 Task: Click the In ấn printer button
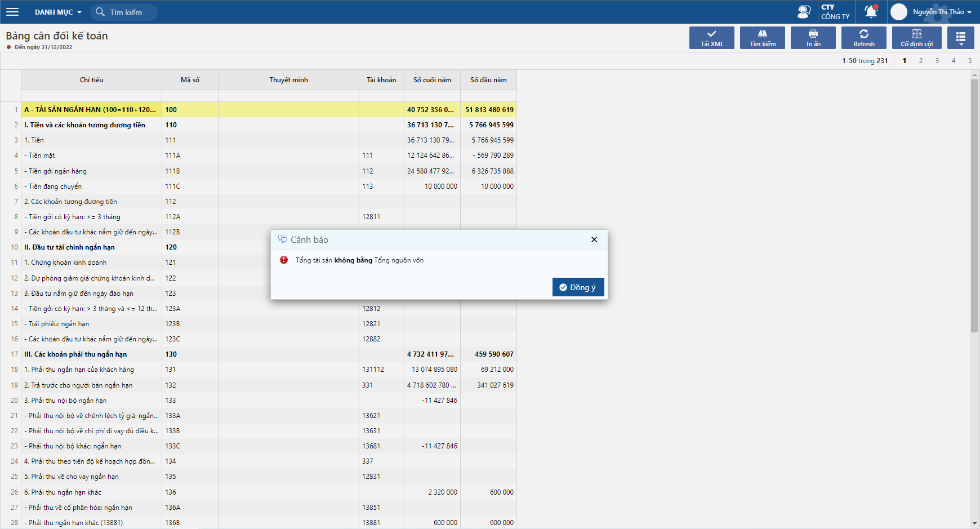tap(813, 38)
